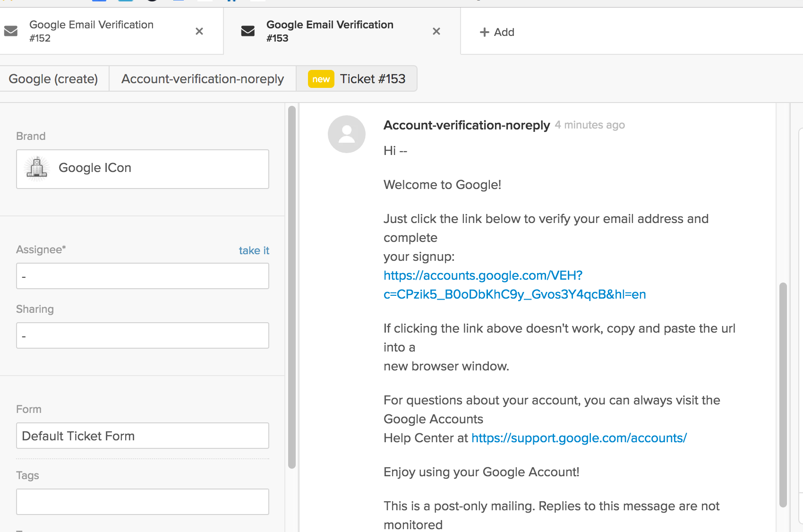The width and height of the screenshot is (803, 532).
Task: Click the envelope icon on tab #153
Action: (x=248, y=31)
